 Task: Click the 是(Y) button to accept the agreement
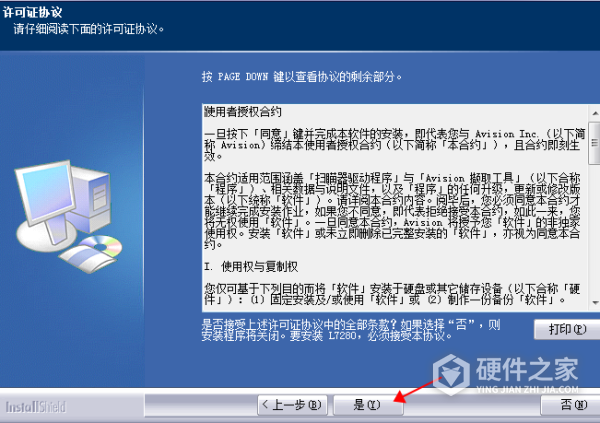coord(368,405)
